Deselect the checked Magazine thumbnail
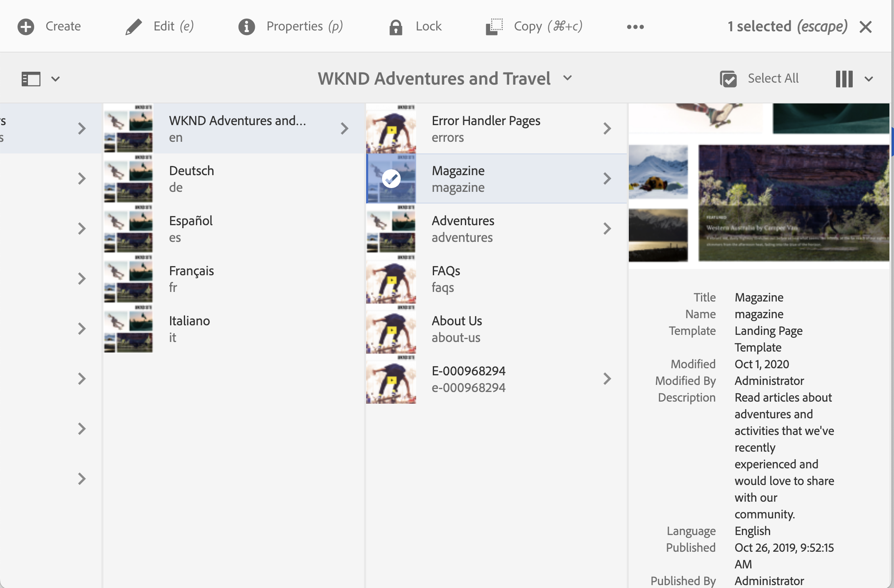Image resolution: width=894 pixels, height=588 pixels. pyautogui.click(x=391, y=179)
